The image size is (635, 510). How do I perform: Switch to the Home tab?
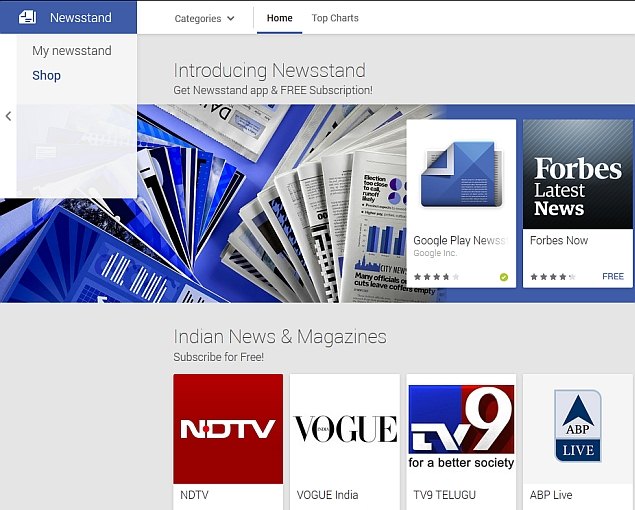coord(279,18)
